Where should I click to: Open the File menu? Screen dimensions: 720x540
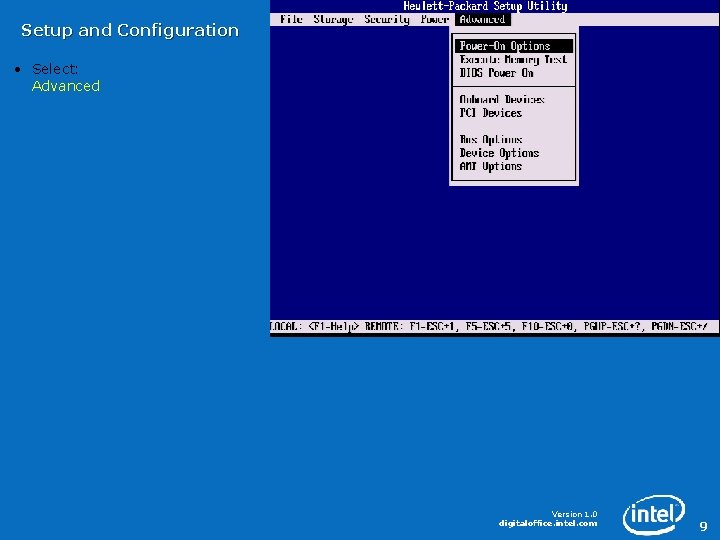(x=291, y=19)
